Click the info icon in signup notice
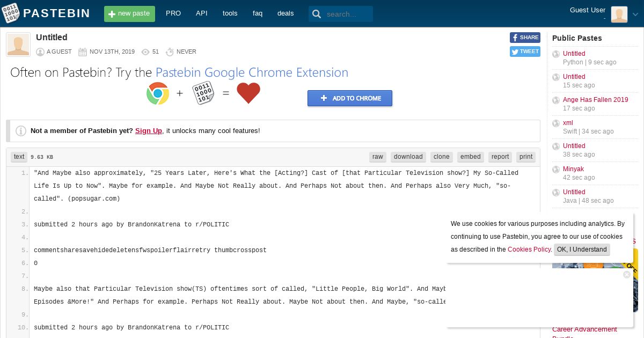Image resolution: width=644 pixels, height=338 pixels. [21, 131]
